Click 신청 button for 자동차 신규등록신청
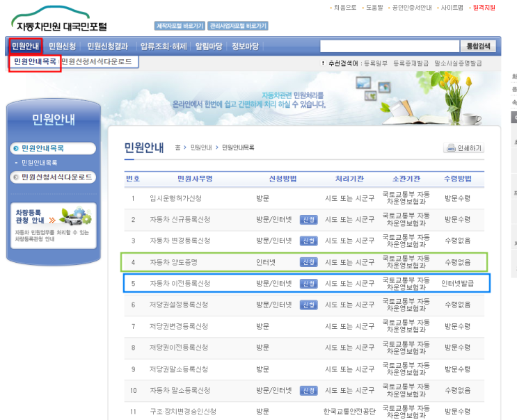This screenshot has height=420, width=517. tap(308, 220)
